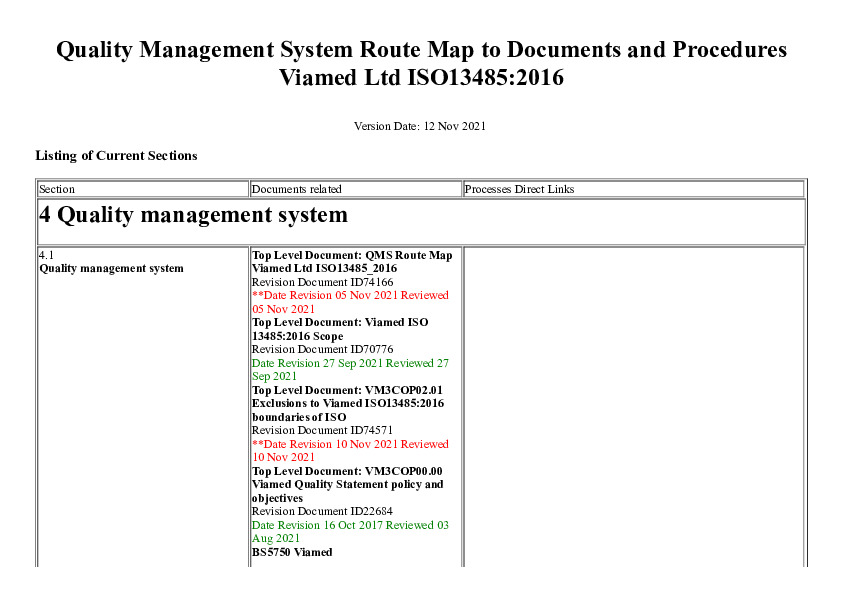Open VM3COP02.01 Exclusions document

347,403
